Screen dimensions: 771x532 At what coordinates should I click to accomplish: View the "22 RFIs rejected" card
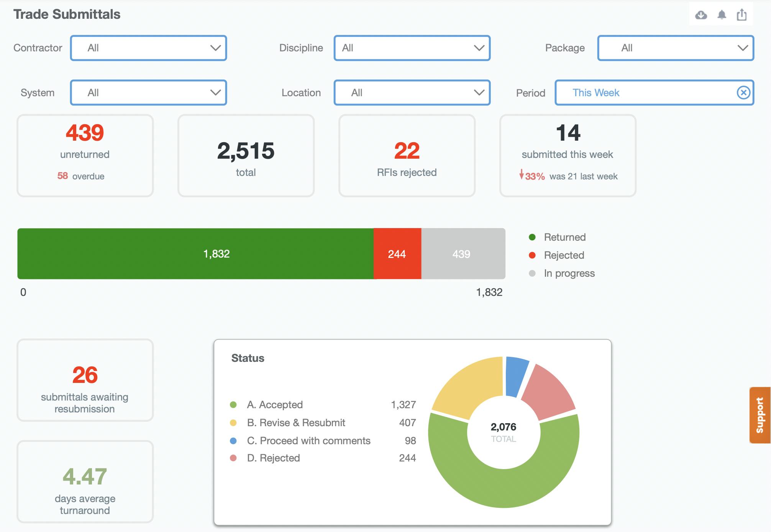click(407, 153)
